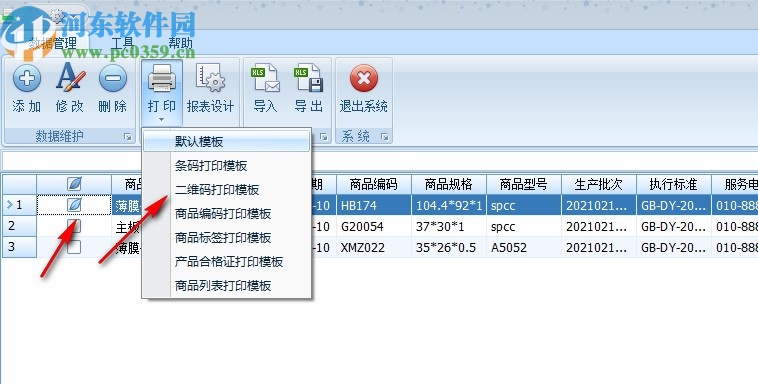Click the HB174 cell

point(374,205)
